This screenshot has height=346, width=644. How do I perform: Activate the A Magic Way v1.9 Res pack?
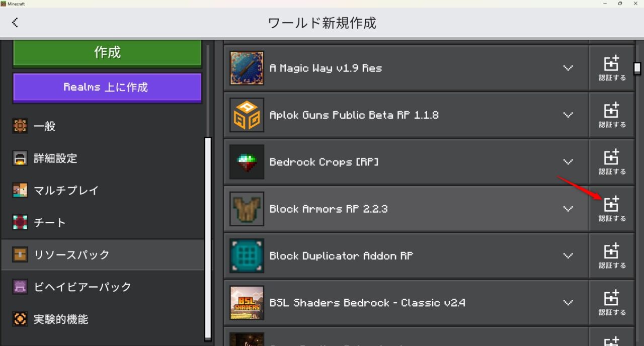pos(612,68)
